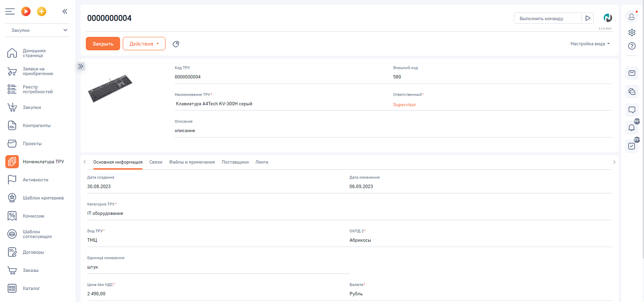Screen dimensions: 644x302
Task: Open system settings gear icon
Action: tap(632, 33)
